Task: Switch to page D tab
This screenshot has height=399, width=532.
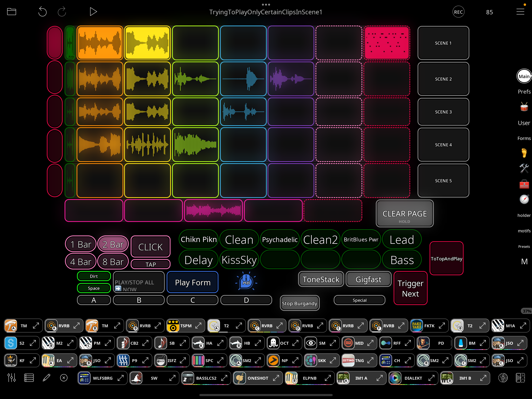Action: 246,300
